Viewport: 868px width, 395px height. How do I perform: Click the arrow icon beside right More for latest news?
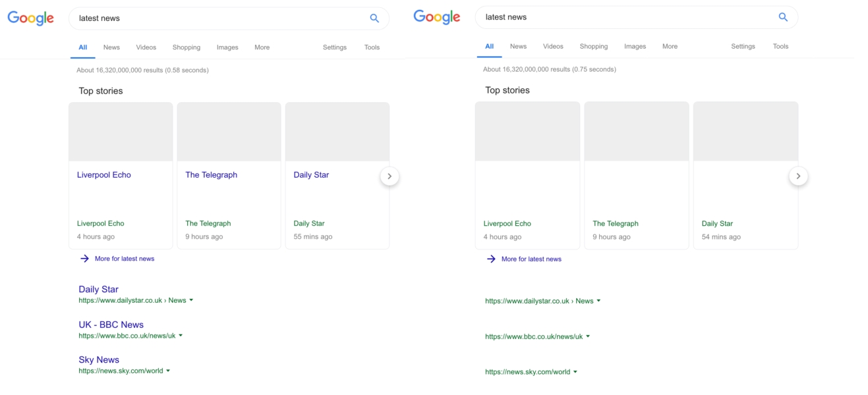[x=491, y=259]
